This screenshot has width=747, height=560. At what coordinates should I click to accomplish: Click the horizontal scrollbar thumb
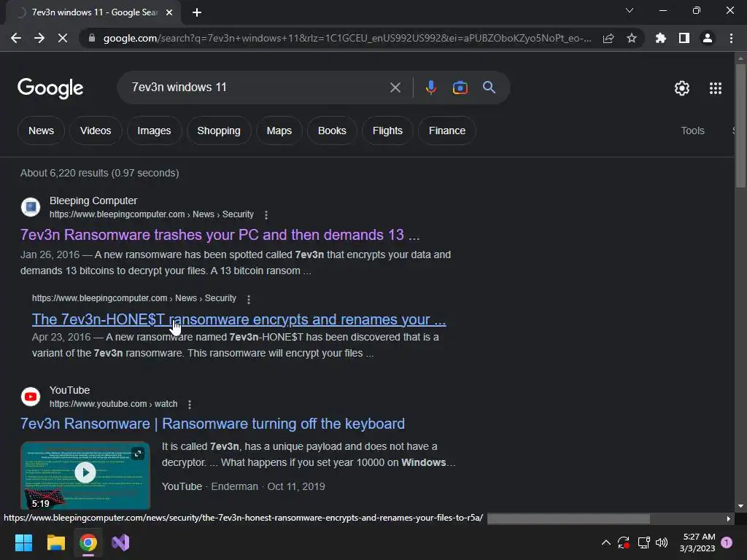coord(568,518)
